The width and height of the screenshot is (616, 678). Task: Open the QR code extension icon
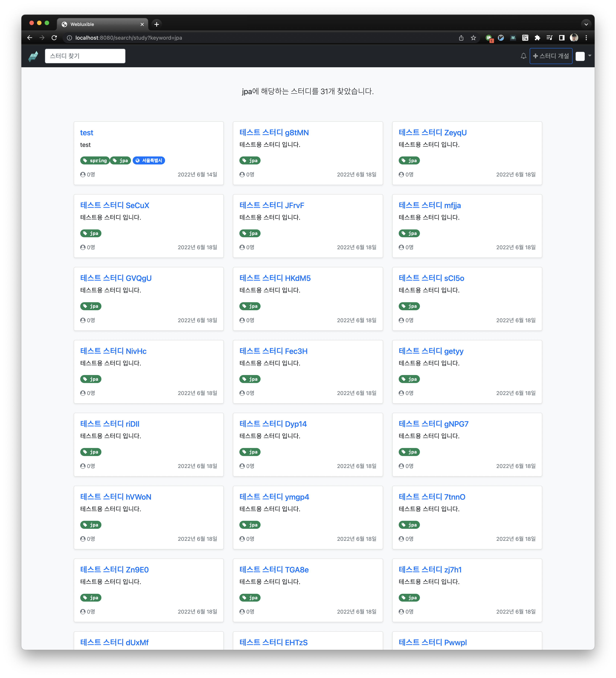(x=525, y=38)
